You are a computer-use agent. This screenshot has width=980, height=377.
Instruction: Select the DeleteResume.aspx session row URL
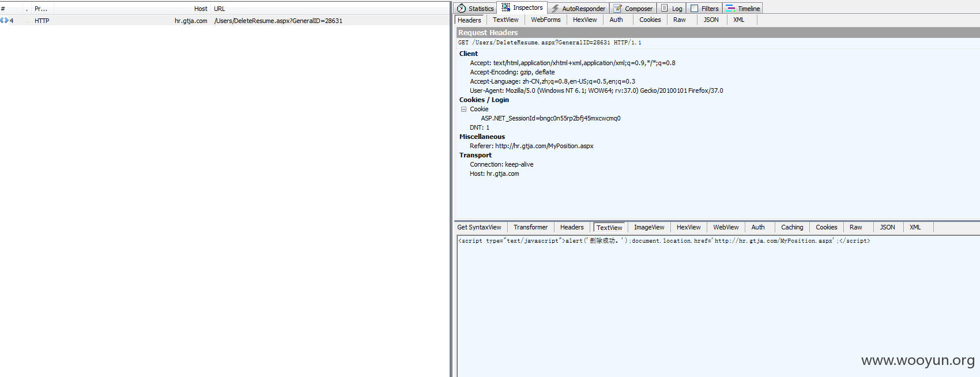click(278, 21)
